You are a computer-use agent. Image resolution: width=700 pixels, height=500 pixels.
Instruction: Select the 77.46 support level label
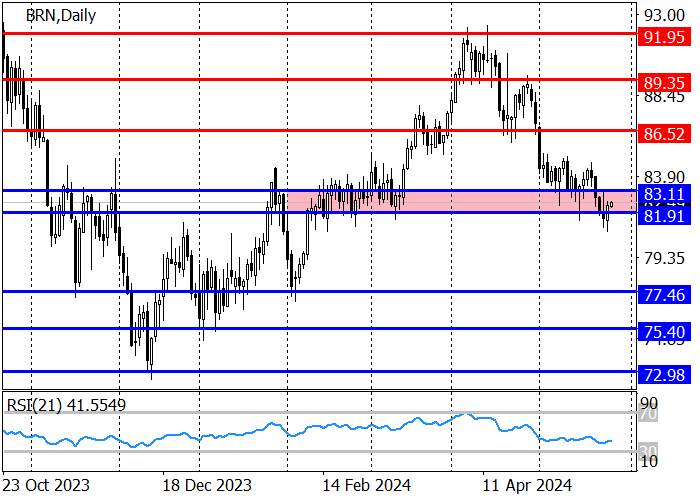point(664,295)
